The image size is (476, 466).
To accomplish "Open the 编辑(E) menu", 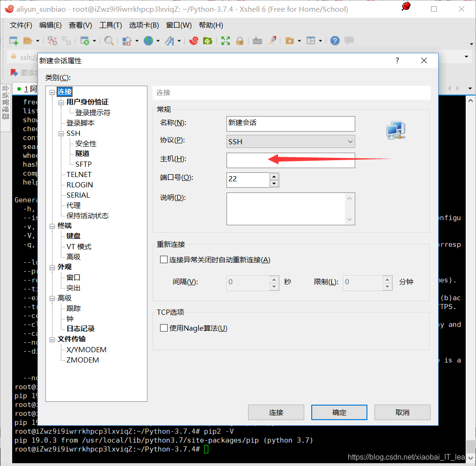I will (x=51, y=25).
